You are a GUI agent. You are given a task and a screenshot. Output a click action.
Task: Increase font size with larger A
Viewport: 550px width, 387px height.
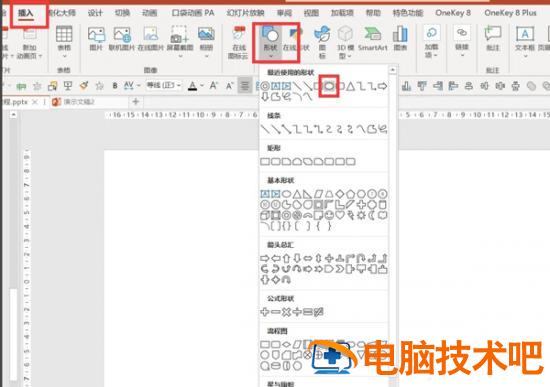tap(214, 86)
